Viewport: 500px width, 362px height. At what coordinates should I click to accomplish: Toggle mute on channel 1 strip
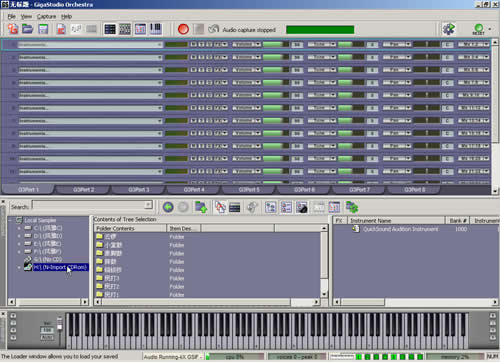pos(194,44)
